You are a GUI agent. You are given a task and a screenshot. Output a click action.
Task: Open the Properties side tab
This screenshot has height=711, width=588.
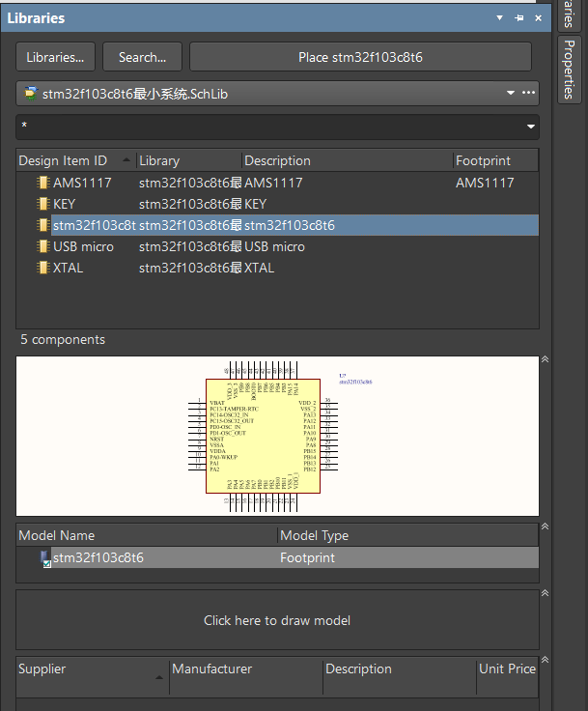(570, 70)
